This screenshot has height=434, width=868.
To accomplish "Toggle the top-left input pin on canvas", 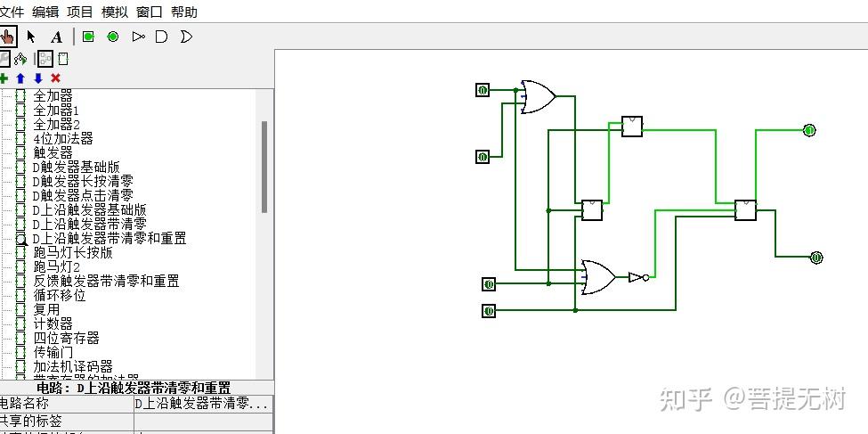I will (x=483, y=90).
